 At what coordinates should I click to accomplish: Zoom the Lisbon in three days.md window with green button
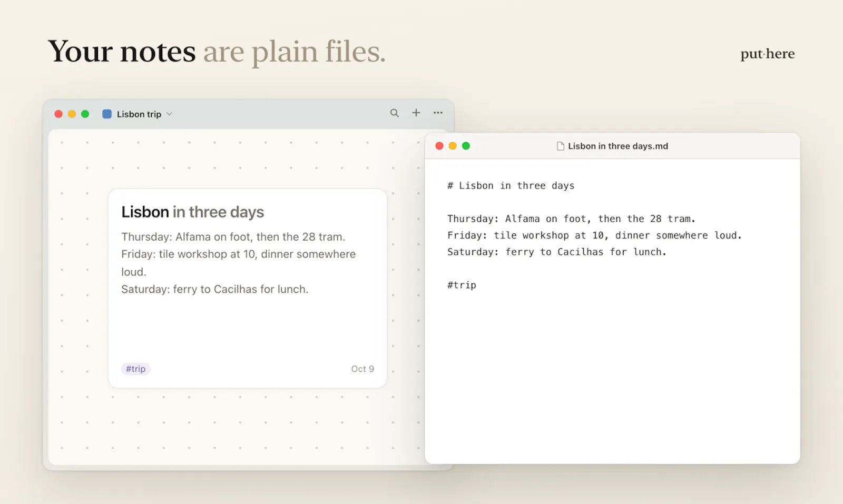[x=466, y=146]
